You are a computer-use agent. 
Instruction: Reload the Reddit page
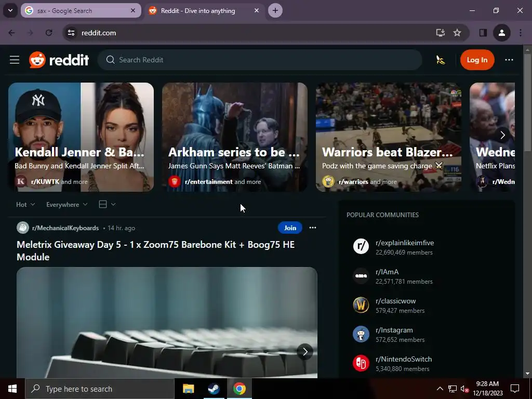[x=49, y=33]
